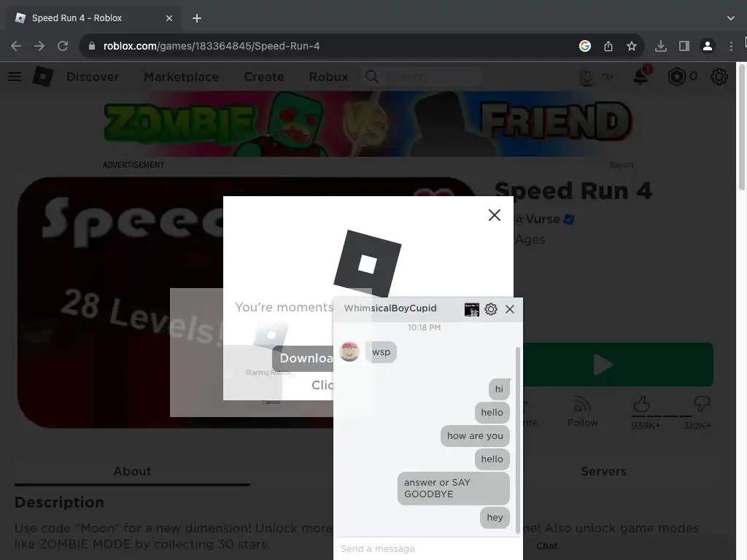Click the Send a message field
The height and width of the screenshot is (560, 747).
[426, 549]
